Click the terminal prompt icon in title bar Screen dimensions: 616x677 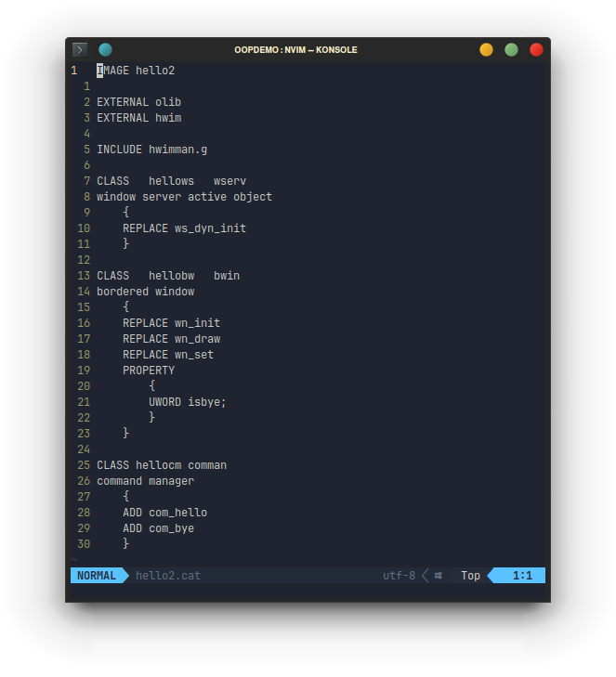click(80, 49)
